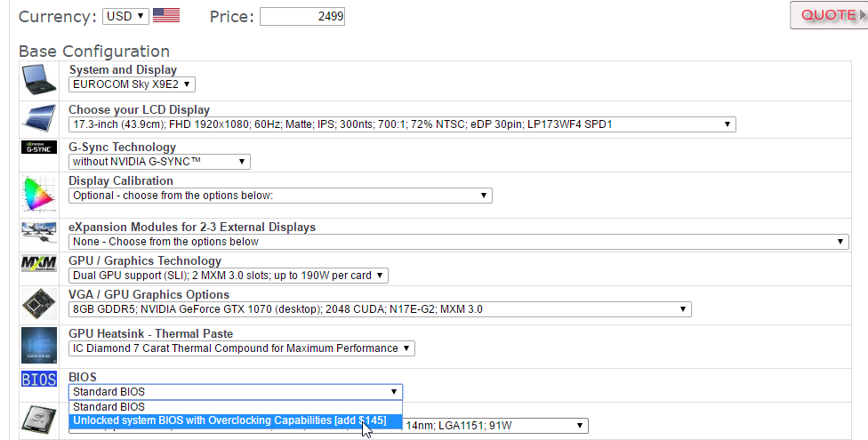The height and width of the screenshot is (440, 868).
Task: Click the LCD panel image icon
Action: [39, 118]
